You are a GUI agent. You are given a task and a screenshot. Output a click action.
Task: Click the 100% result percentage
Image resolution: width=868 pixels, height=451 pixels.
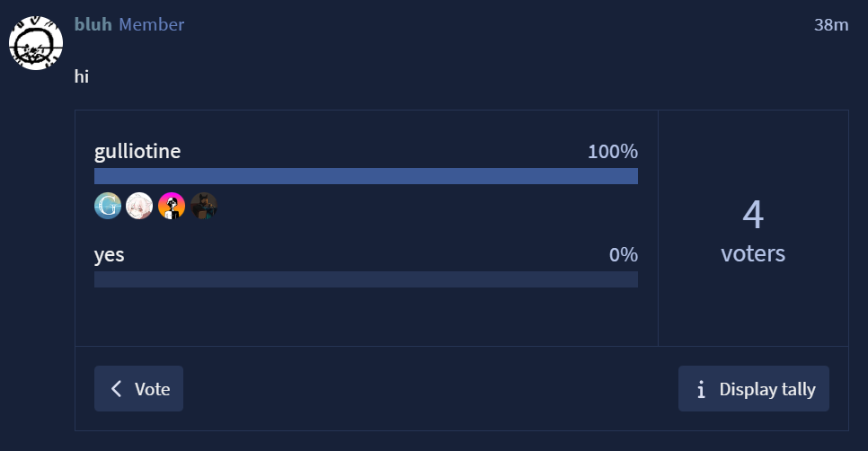[612, 151]
